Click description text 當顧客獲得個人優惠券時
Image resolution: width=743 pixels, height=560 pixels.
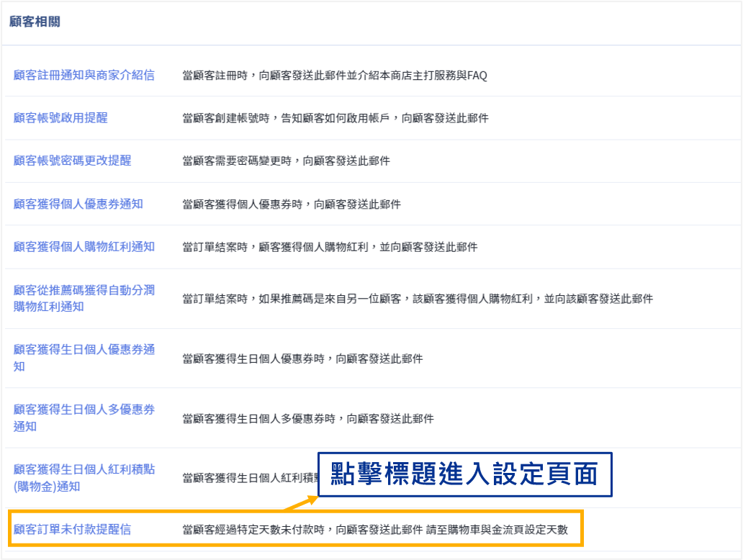(x=292, y=204)
